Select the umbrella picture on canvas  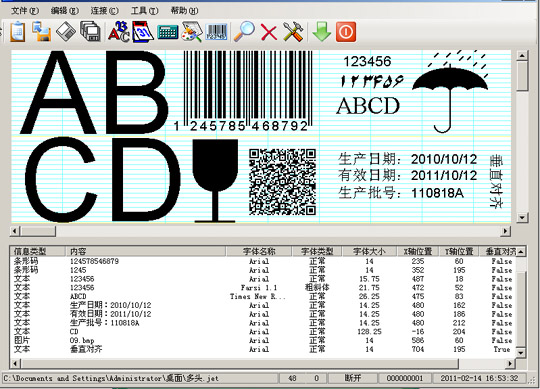click(450, 91)
